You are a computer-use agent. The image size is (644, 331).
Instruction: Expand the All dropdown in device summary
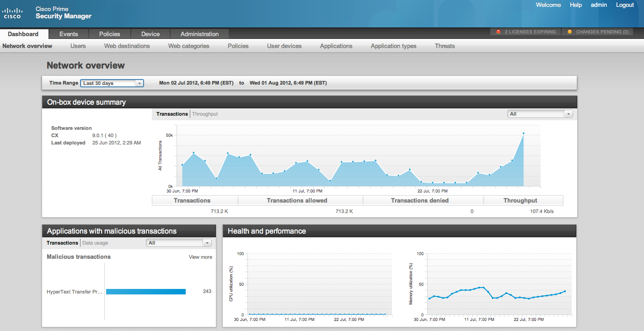[x=540, y=114]
